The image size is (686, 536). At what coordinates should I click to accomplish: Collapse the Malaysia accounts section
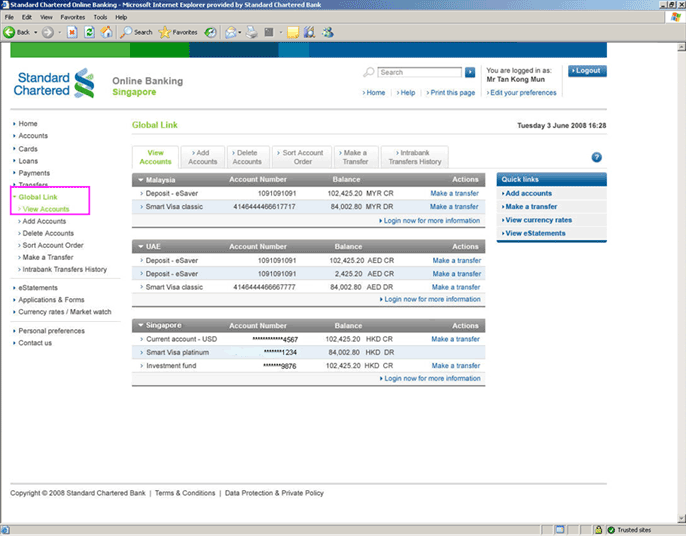click(x=141, y=180)
